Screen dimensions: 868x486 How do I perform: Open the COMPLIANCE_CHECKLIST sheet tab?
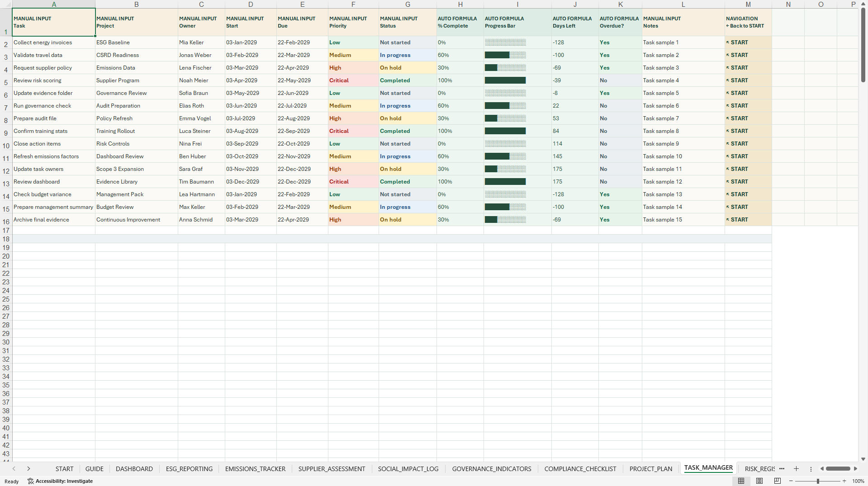pos(580,469)
